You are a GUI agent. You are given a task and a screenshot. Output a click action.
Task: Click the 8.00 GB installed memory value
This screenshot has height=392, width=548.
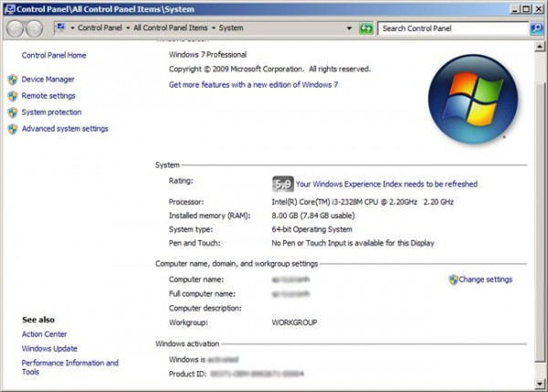[313, 216]
